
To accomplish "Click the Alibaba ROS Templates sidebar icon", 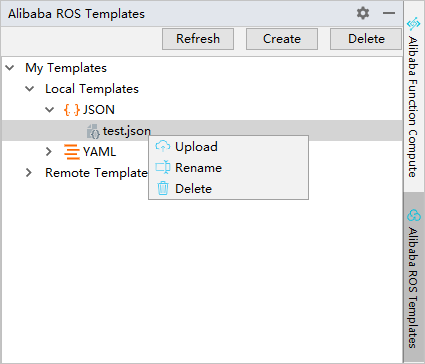I will [414, 215].
